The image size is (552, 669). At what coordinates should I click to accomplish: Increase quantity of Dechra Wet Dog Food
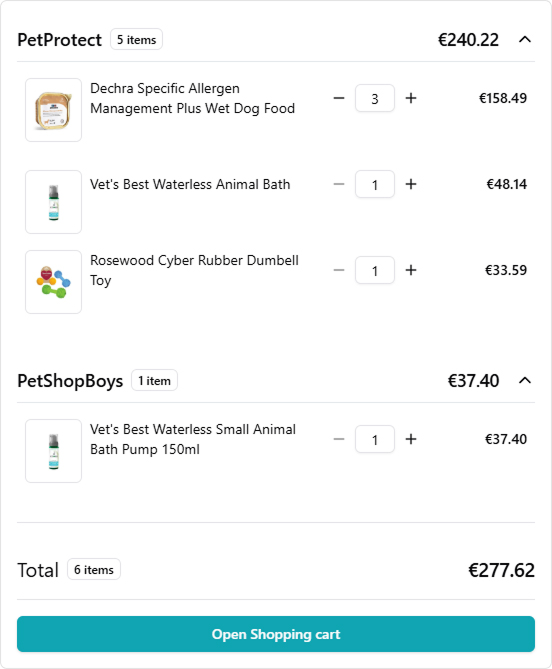(411, 98)
